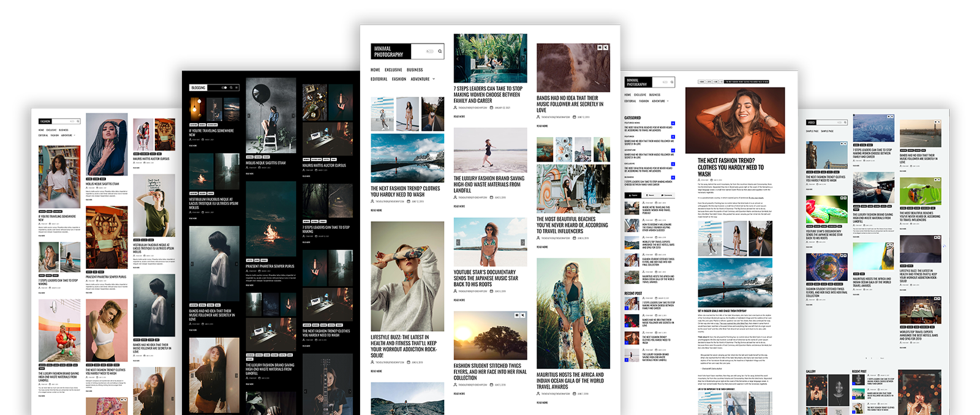Click next arrow on the pool slider image
This screenshot has height=415, width=980.
(x=524, y=58)
